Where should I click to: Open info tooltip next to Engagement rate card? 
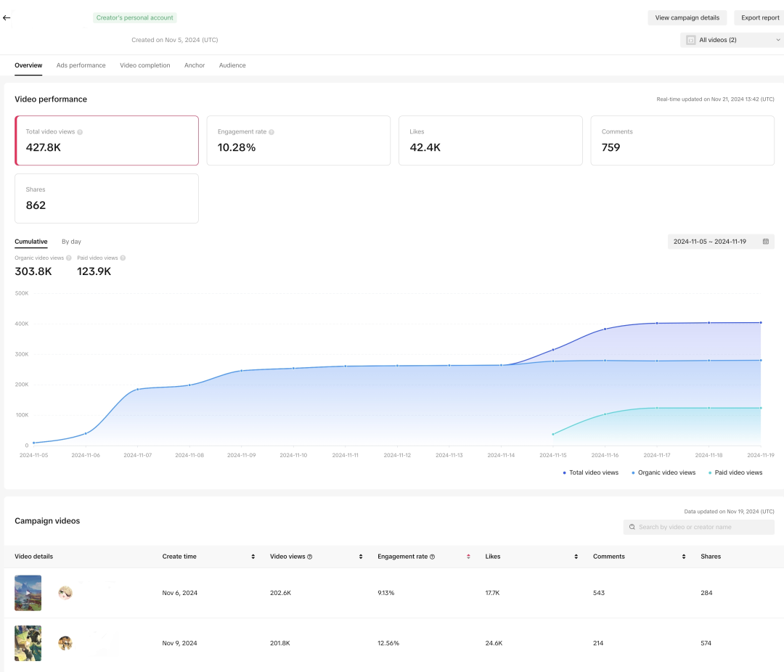point(271,132)
